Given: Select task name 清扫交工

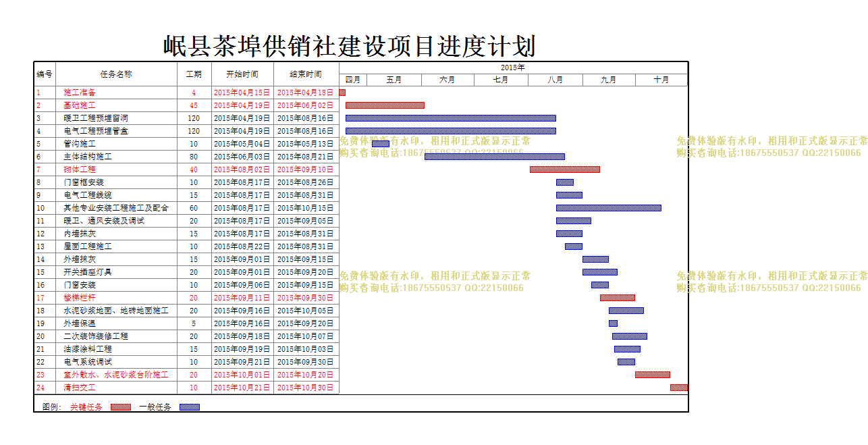Looking at the screenshot, I should 80,388.
